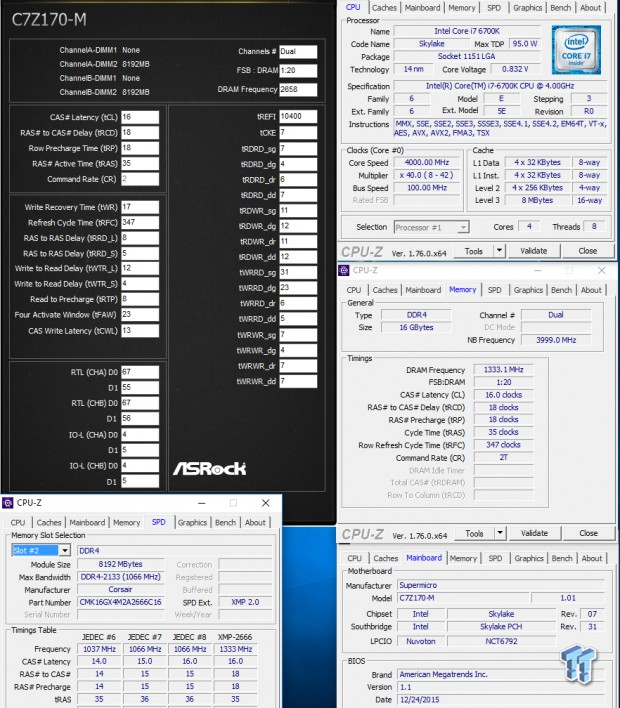Select Caches tab in the Motherboard window
This screenshot has height=708, width=620.
click(386, 559)
